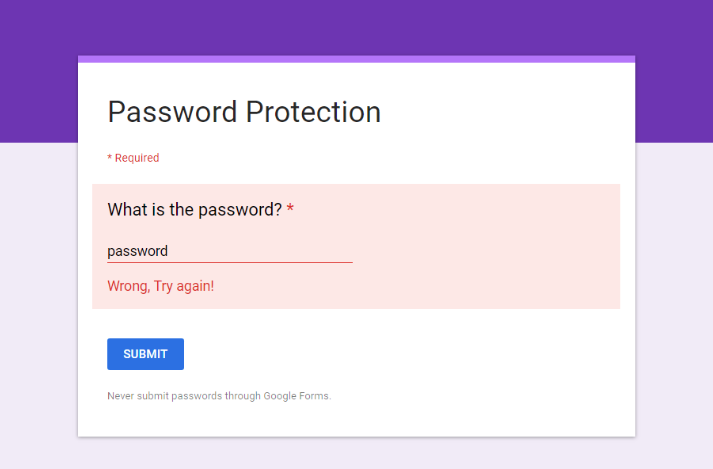
Task: Click the red asterisk beside the question
Action: coord(290,210)
